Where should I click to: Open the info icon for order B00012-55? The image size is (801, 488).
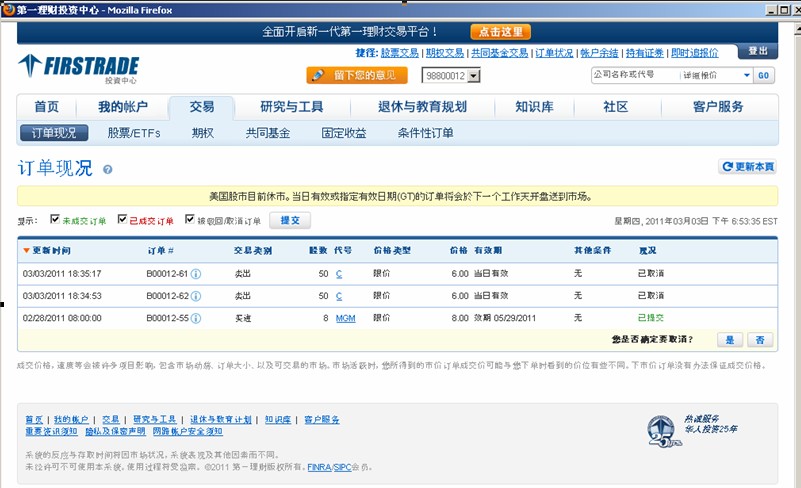[x=196, y=318]
